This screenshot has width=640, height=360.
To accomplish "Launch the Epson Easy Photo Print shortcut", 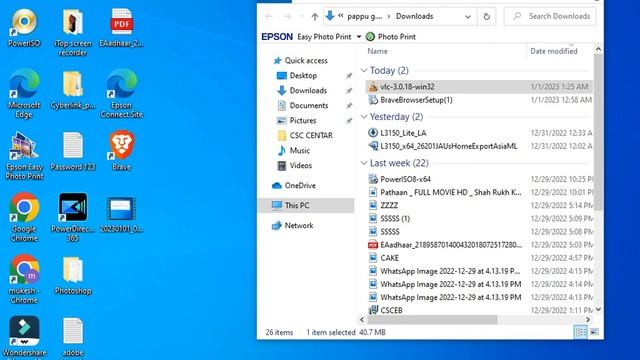I will pos(24,156).
